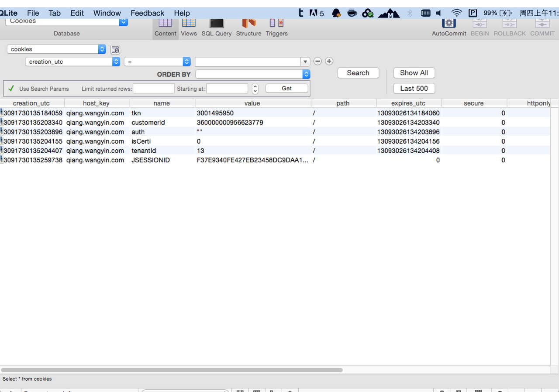
Task: Select the 'JSESSIONID' name cell
Action: (162, 160)
